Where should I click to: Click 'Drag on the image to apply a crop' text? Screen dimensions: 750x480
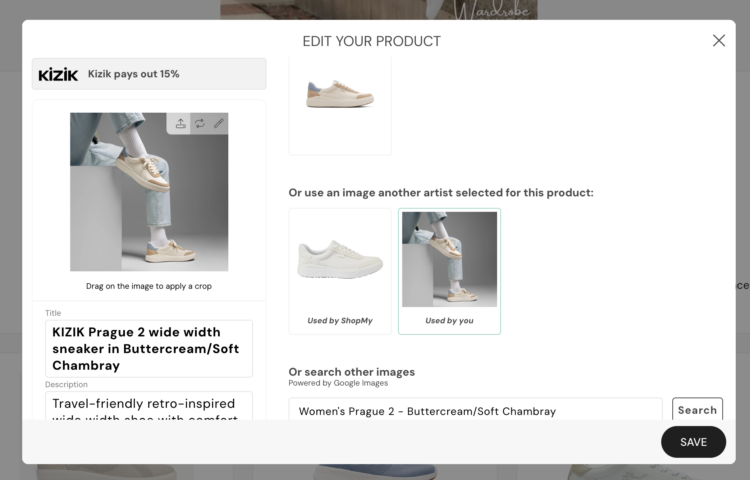pyautogui.click(x=149, y=286)
